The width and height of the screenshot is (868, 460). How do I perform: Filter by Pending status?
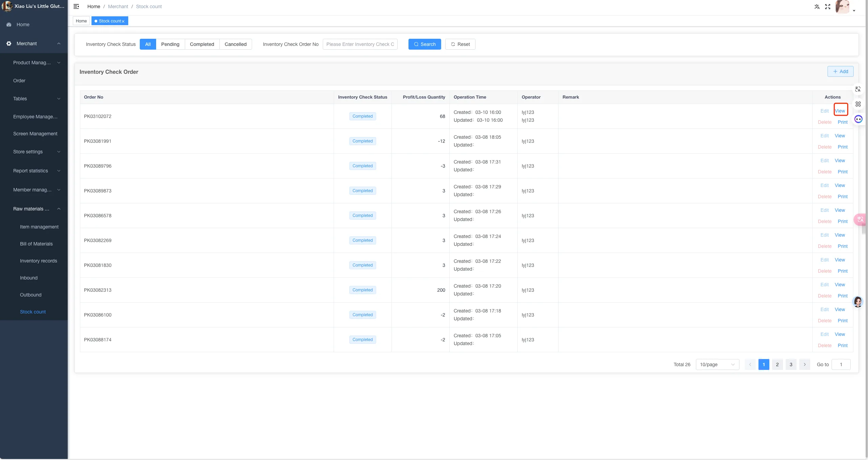[170, 44]
